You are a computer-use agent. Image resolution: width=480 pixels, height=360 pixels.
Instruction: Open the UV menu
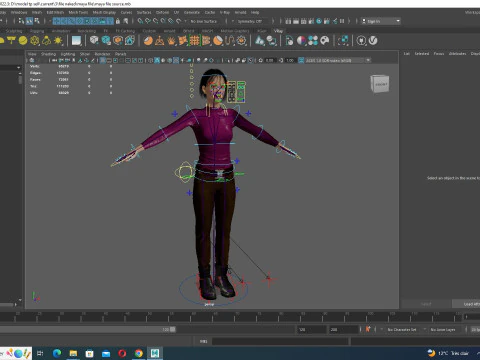click(x=176, y=12)
